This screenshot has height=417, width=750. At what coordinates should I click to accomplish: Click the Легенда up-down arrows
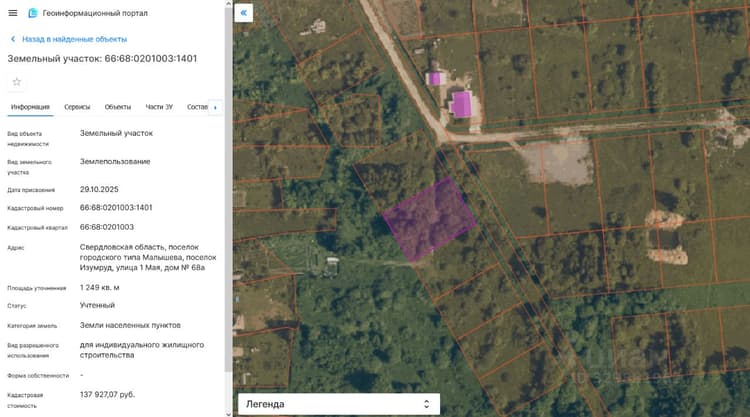pos(426,404)
